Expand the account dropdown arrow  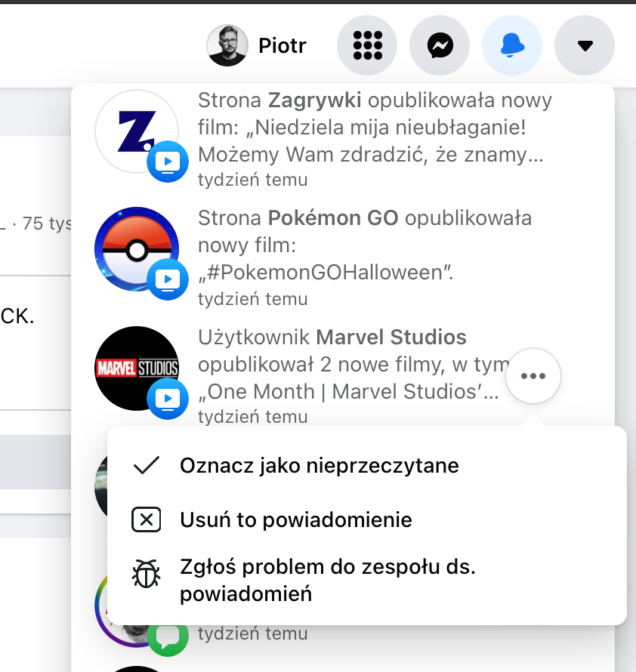585,45
